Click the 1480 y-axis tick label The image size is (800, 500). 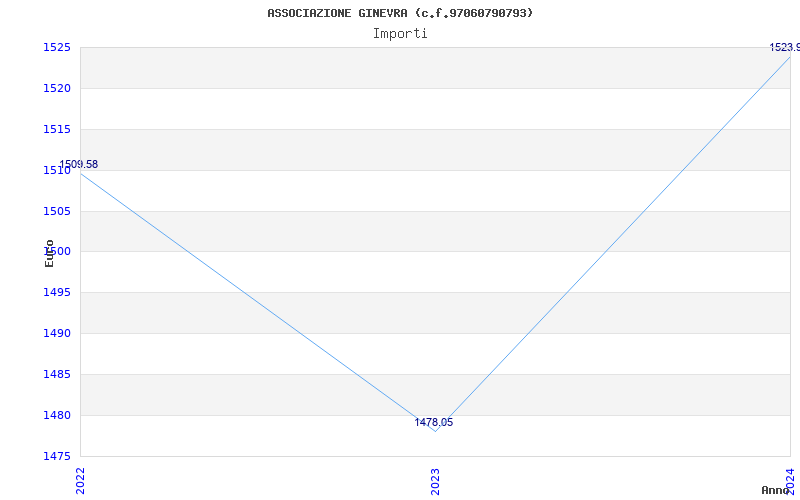[x=56, y=415]
